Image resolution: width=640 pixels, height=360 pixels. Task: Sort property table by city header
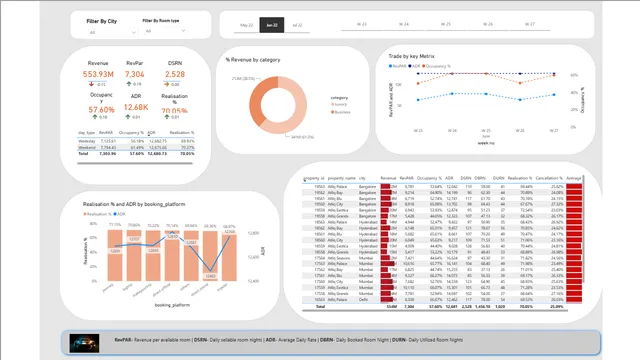[x=362, y=178]
